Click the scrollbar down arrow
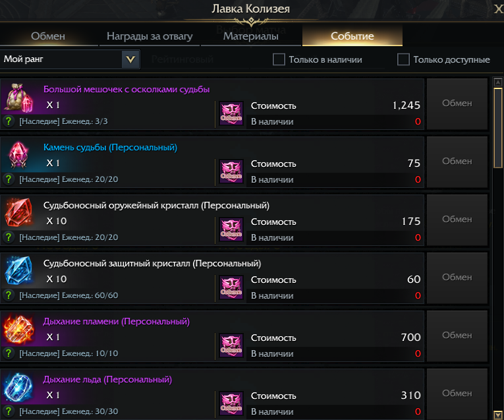 tap(498, 414)
